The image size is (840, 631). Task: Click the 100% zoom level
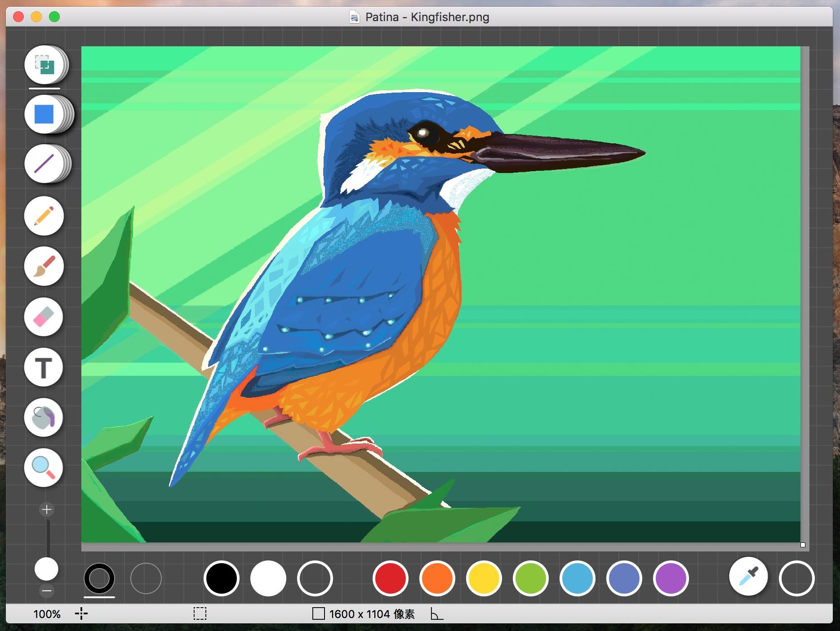[x=47, y=614]
